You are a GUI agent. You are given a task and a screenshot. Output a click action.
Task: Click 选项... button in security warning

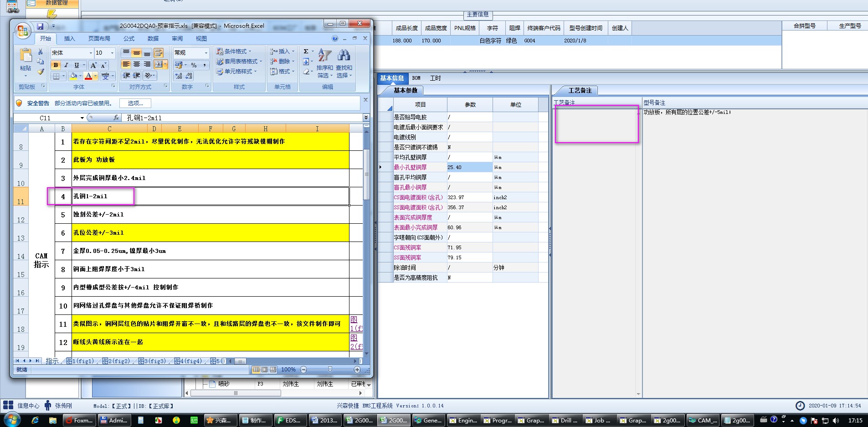(x=135, y=103)
